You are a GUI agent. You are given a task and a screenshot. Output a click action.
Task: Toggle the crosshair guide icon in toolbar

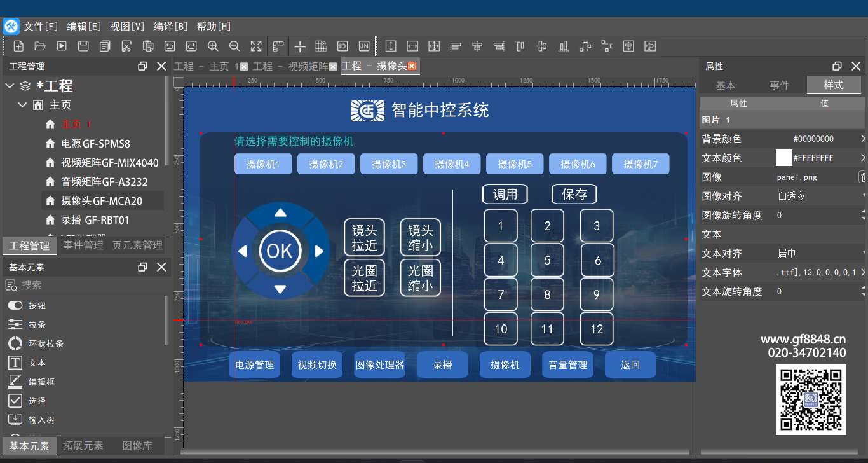tap(299, 46)
